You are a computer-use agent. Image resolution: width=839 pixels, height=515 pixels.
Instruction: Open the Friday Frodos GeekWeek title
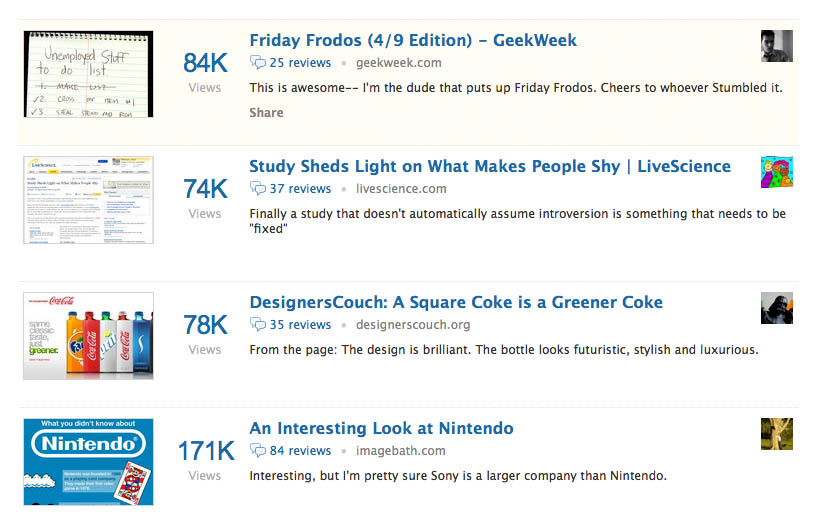pos(413,41)
